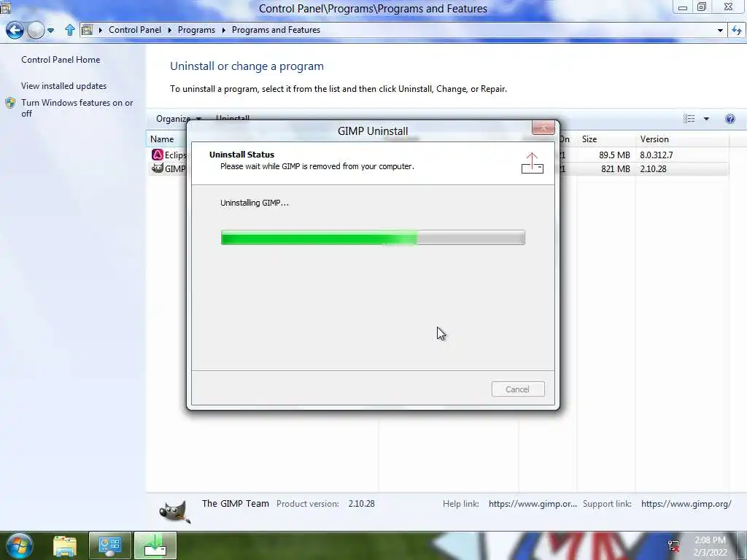
Task: Click The GIMP Team publisher text
Action: [236, 503]
